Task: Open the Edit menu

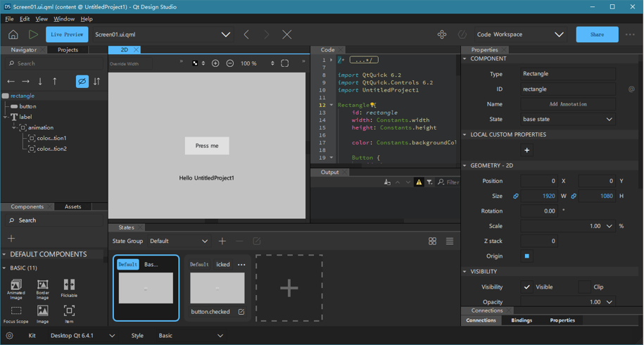Action: coord(25,19)
